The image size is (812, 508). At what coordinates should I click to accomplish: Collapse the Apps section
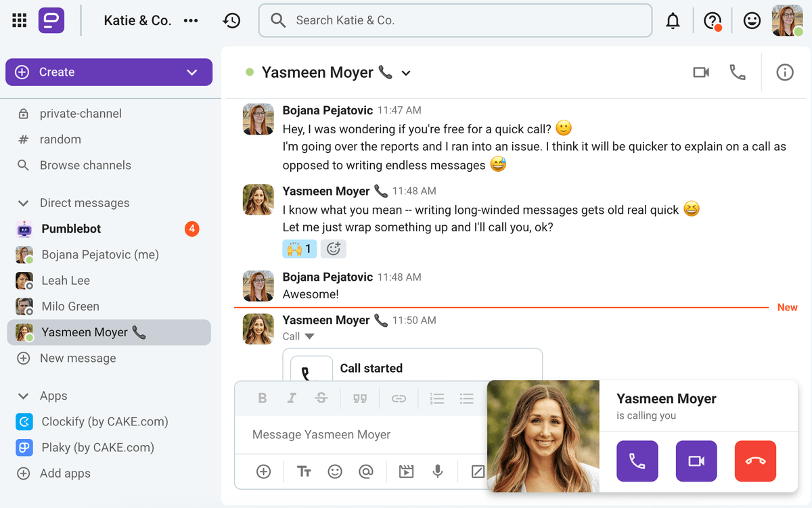coord(23,396)
